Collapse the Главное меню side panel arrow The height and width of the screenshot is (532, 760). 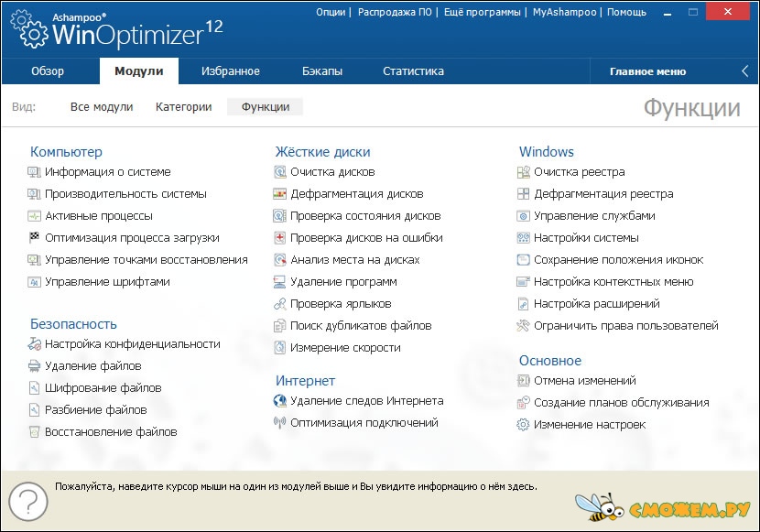pos(745,71)
